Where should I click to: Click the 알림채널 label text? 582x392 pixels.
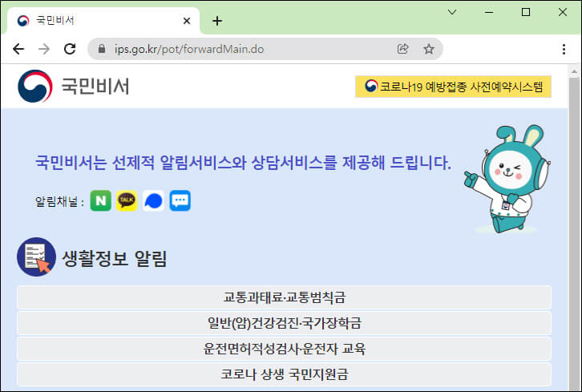tap(59, 201)
